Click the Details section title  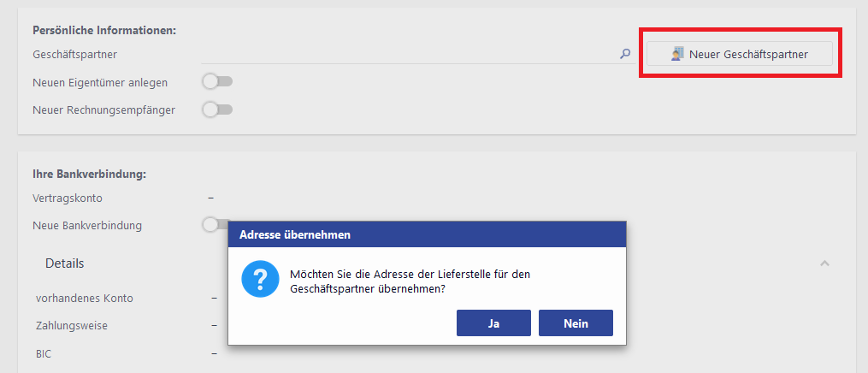65,263
